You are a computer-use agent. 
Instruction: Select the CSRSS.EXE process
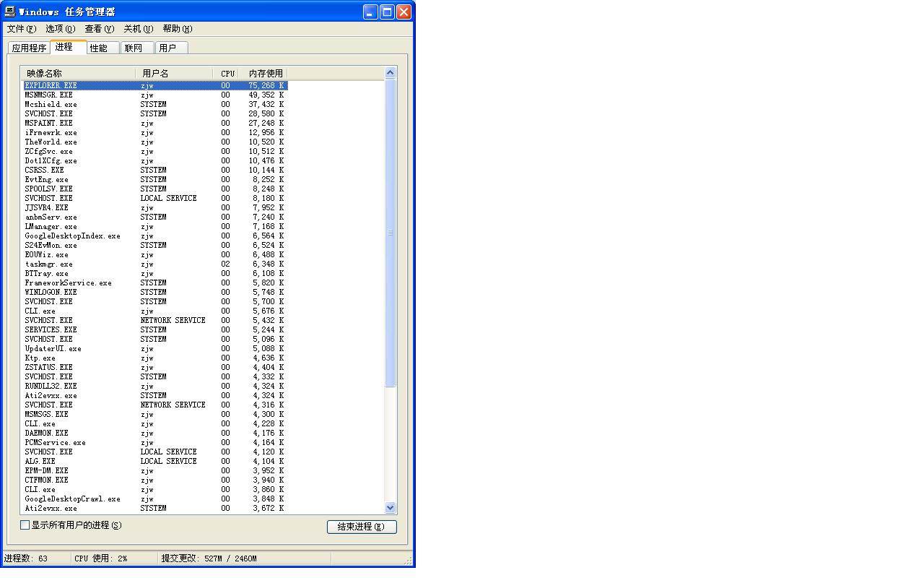[155, 170]
